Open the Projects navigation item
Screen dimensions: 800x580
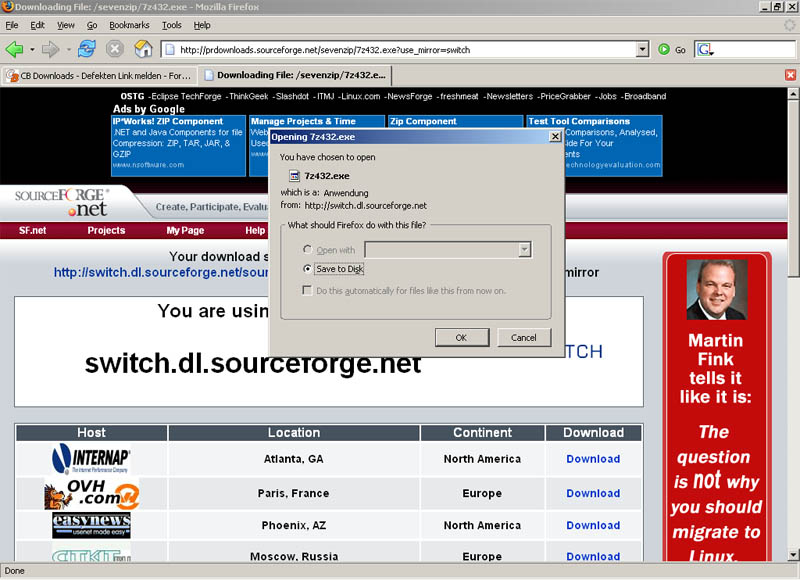coord(106,231)
